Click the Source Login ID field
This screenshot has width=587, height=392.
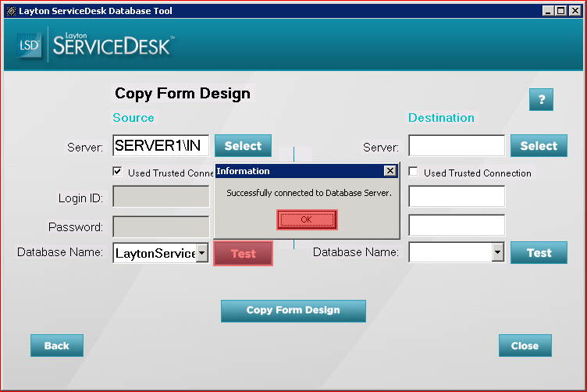coord(161,197)
